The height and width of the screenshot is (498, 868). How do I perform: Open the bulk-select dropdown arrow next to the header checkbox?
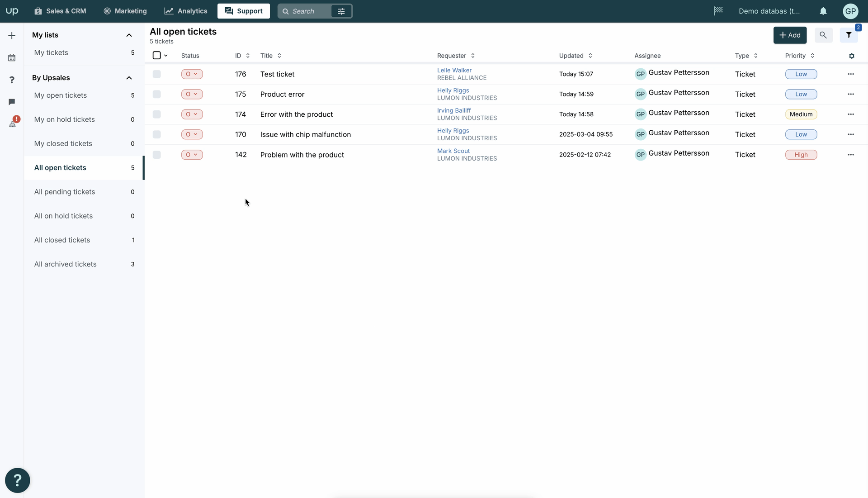pos(166,55)
